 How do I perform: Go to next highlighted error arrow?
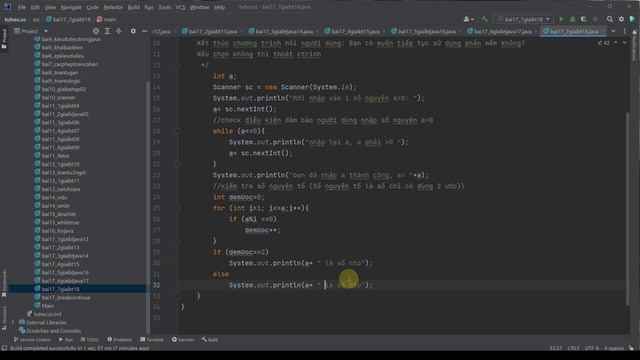[624, 42]
